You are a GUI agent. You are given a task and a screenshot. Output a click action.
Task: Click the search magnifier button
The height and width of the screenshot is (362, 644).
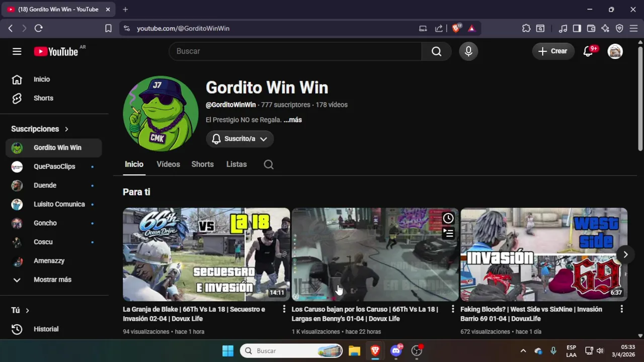click(x=436, y=51)
